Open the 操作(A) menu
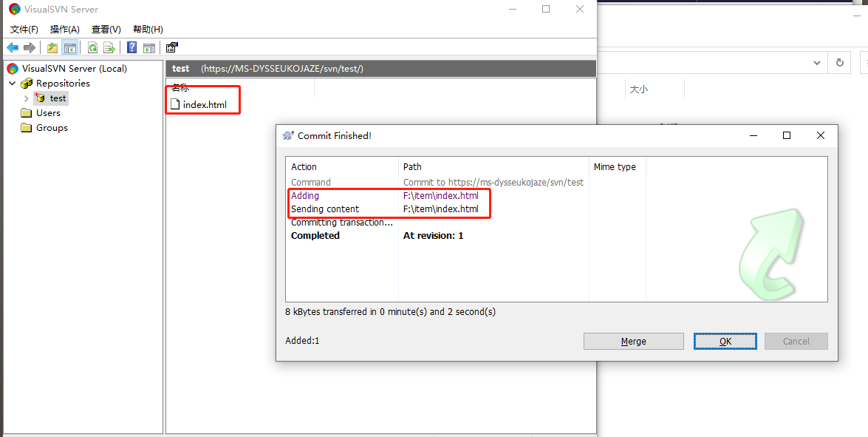The height and width of the screenshot is (437, 868). coord(65,30)
